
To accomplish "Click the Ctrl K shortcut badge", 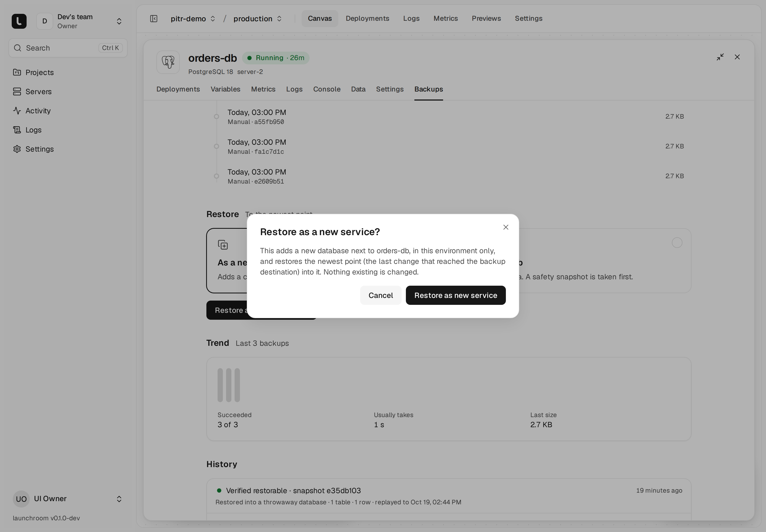I will click(x=110, y=48).
